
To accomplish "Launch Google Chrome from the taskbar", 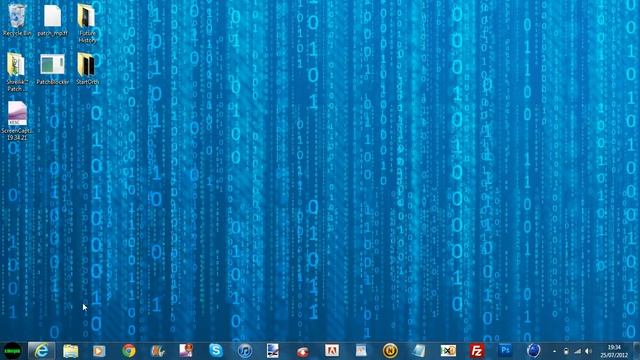I will tap(129, 351).
